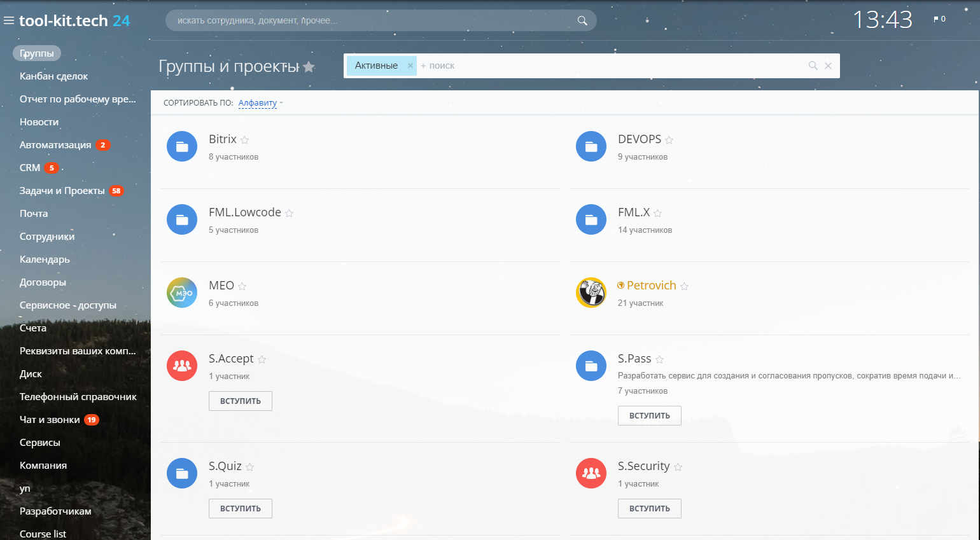Screen dimensions: 980x540
Task: Open the S.Pass folder icon
Action: (591, 366)
